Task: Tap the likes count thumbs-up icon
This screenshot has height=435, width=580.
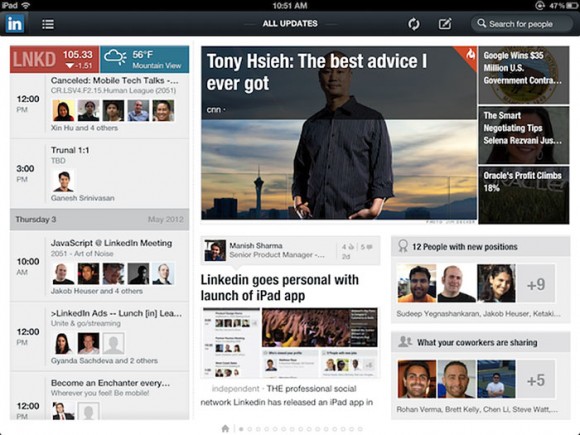Action: point(351,247)
